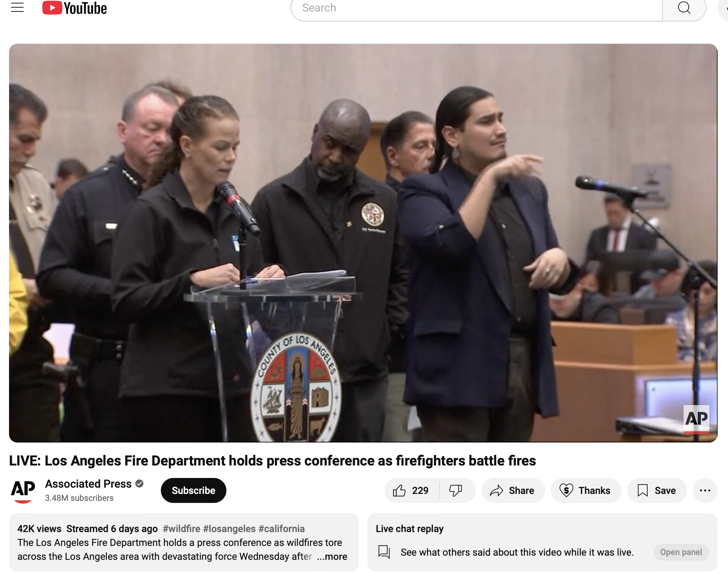Open the #california hashtag
The height and width of the screenshot is (573, 728).
pyautogui.click(x=281, y=529)
